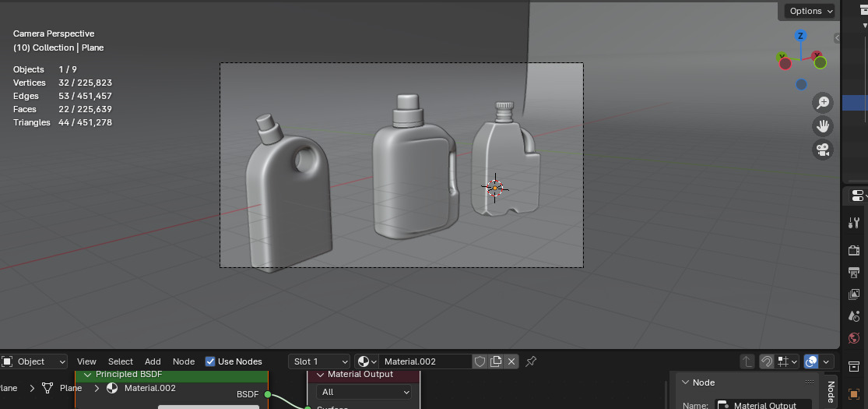Click the sidebar collapse arrow near gizmo

837,37
